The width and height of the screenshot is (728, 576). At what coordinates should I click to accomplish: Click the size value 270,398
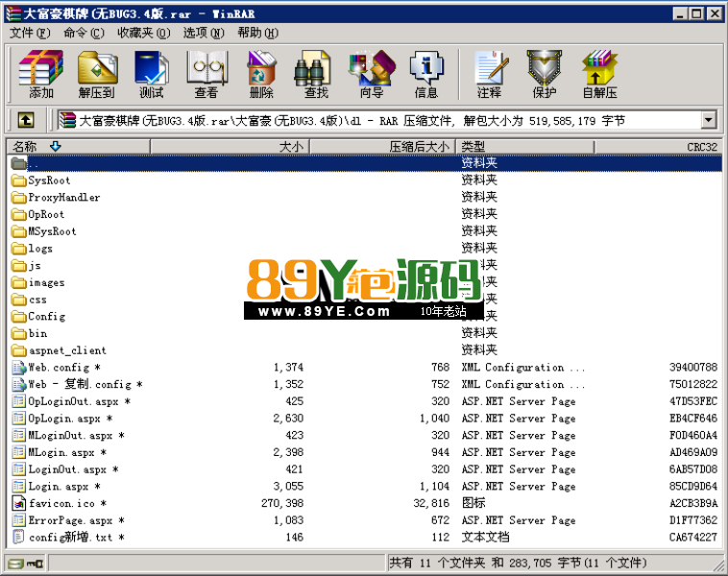[282, 503]
